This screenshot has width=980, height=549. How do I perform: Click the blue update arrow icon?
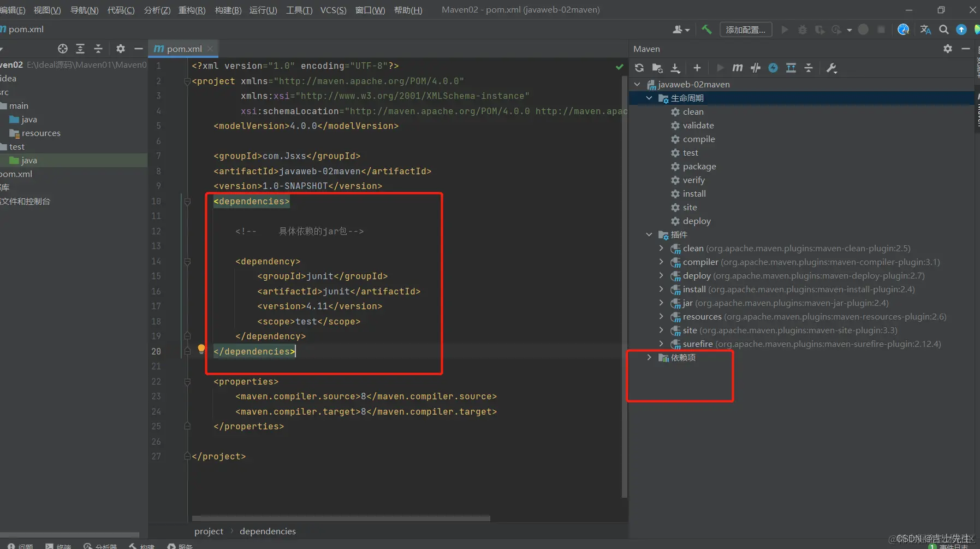[x=961, y=29]
